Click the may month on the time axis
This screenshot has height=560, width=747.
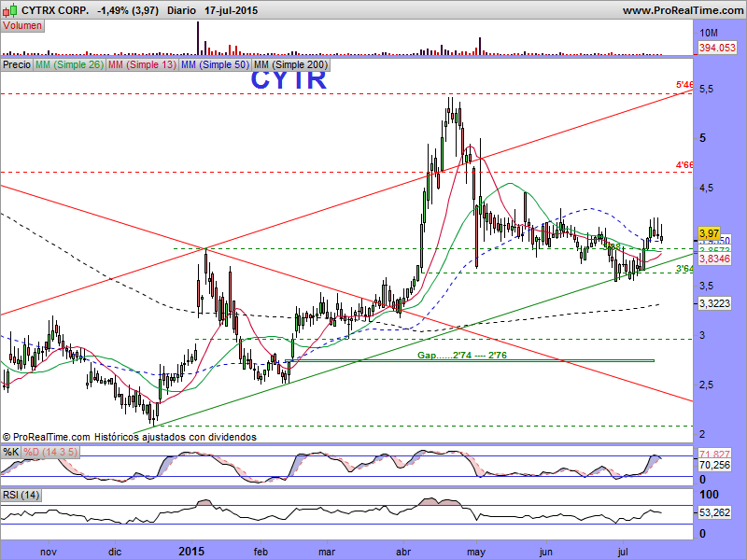click(476, 553)
